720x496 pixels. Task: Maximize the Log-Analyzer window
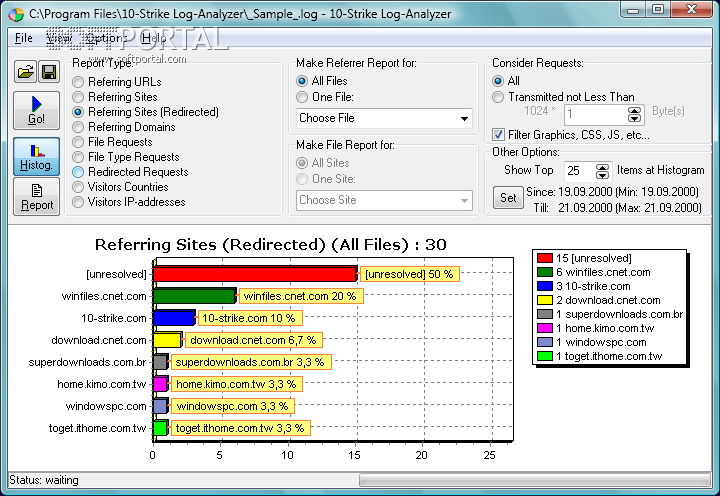pos(658,9)
